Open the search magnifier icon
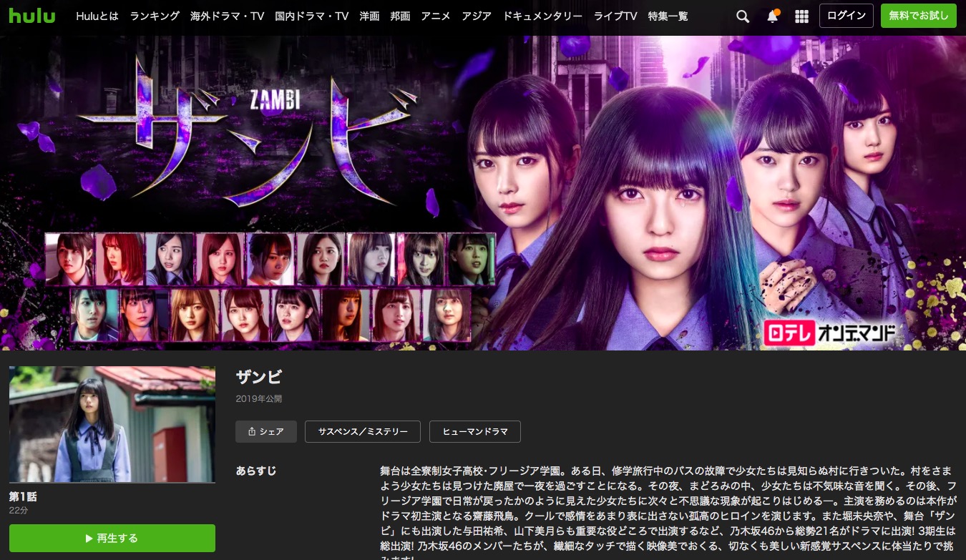Screen dimensions: 966x560 [x=743, y=16]
